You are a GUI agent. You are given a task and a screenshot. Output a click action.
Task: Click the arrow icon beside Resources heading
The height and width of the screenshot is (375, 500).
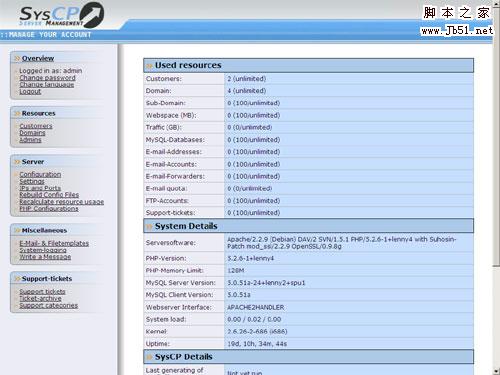tap(17, 113)
